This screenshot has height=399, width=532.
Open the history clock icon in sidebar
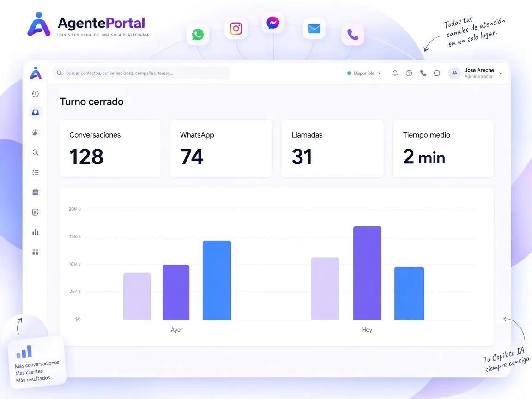point(35,94)
